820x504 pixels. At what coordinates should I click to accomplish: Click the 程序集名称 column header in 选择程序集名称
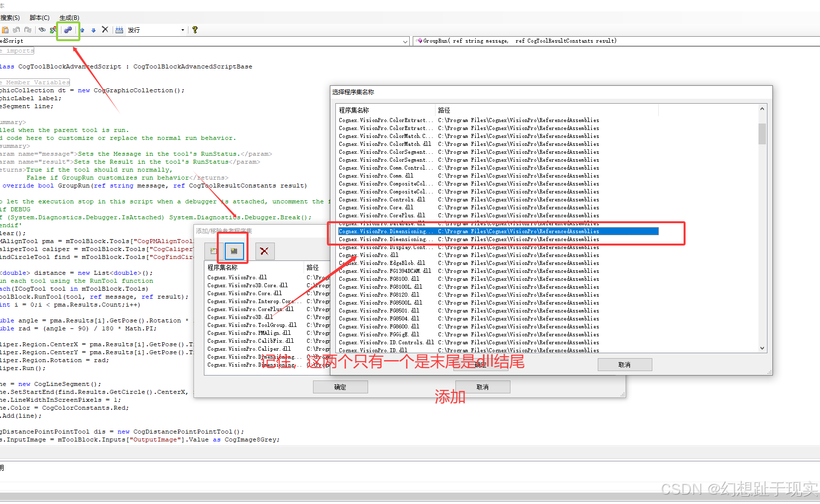386,110
